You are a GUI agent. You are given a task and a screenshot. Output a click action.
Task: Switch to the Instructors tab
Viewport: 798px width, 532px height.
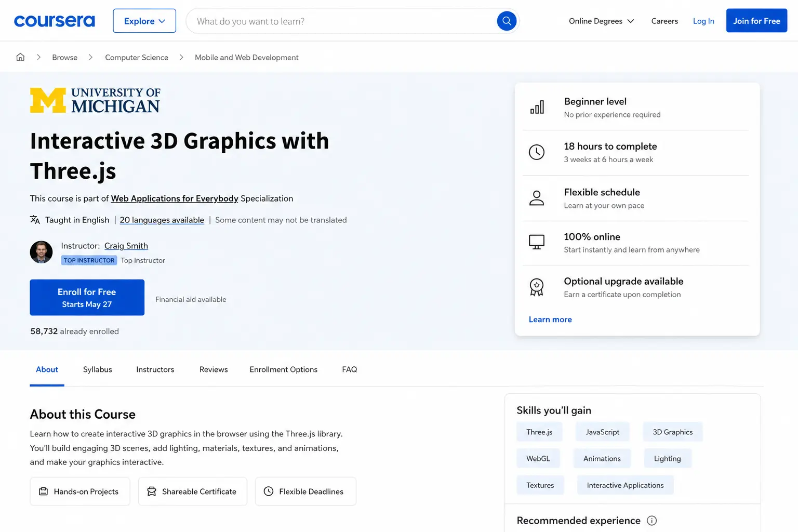(x=155, y=369)
